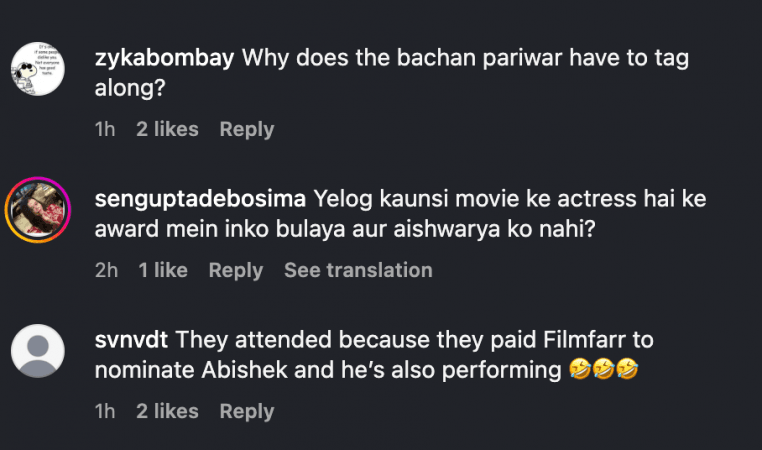The image size is (762, 450).
Task: Click the laughing emojis in svnvdt's comment
Action: click(603, 370)
